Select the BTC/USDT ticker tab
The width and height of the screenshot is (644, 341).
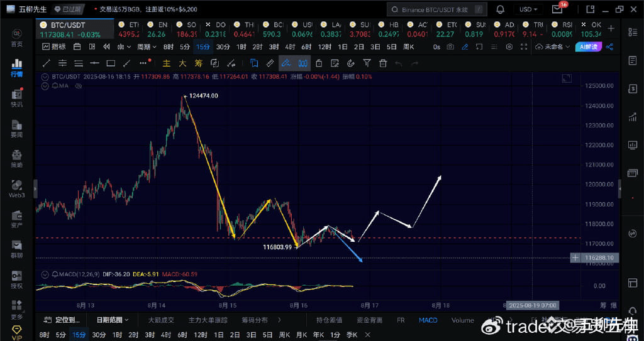[x=75, y=29]
